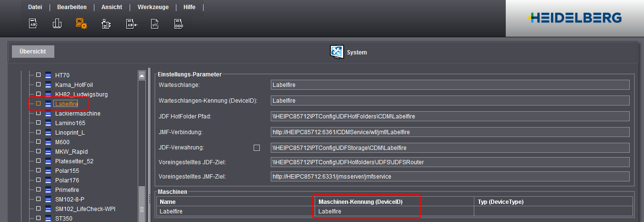Select Labelfire in the device tree
644x222 pixels.
click(67, 104)
